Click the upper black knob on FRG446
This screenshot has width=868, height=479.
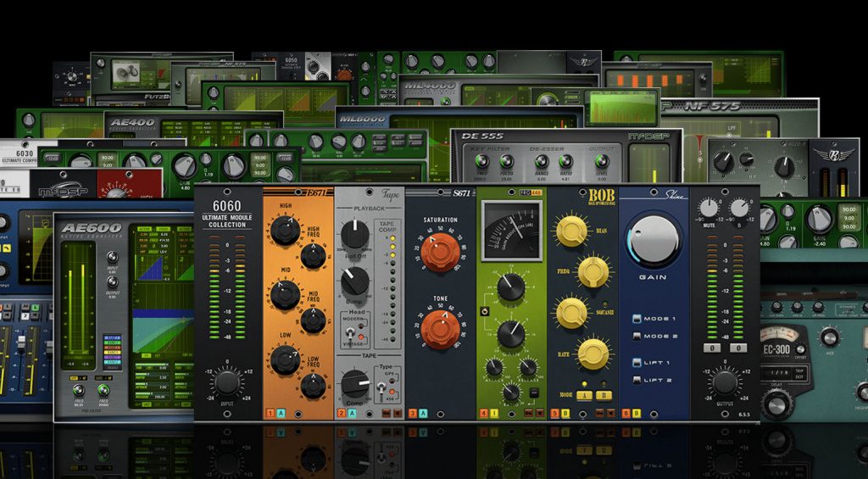[x=511, y=287]
